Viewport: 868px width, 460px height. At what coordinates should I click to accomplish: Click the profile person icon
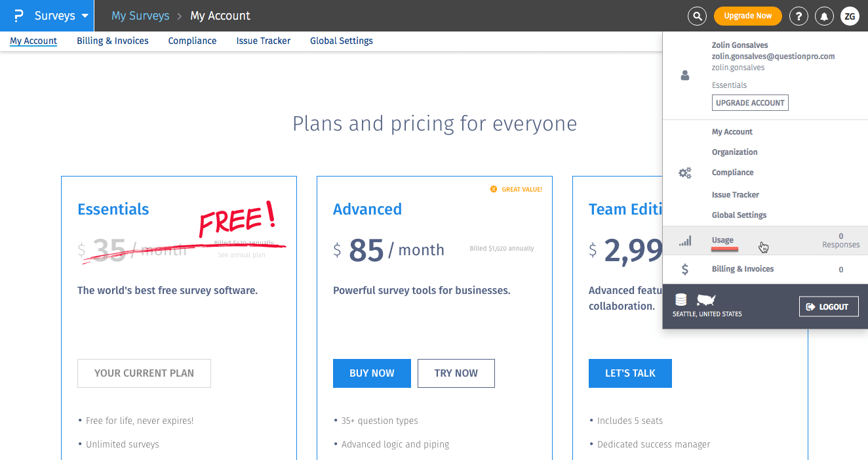[x=685, y=75]
